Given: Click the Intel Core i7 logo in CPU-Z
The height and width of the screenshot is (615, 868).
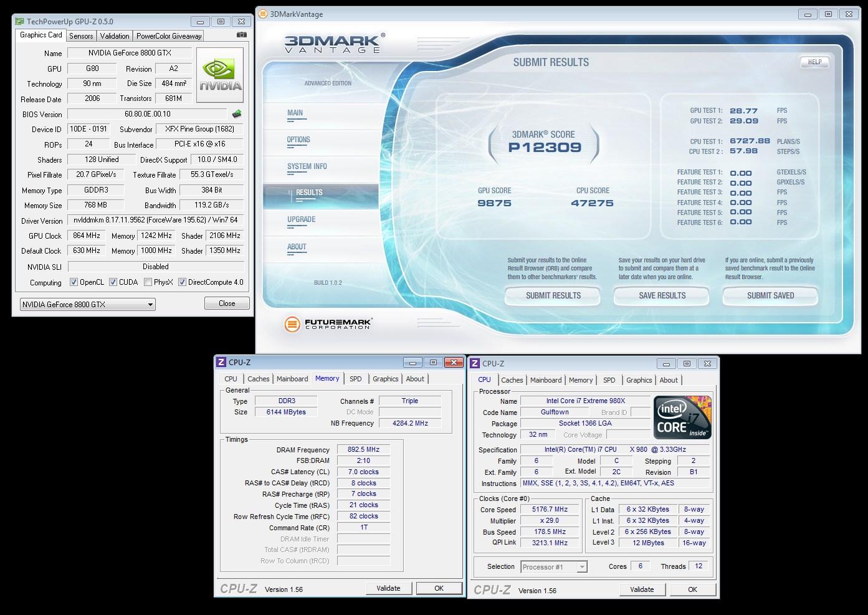Looking at the screenshot, I should 683,417.
